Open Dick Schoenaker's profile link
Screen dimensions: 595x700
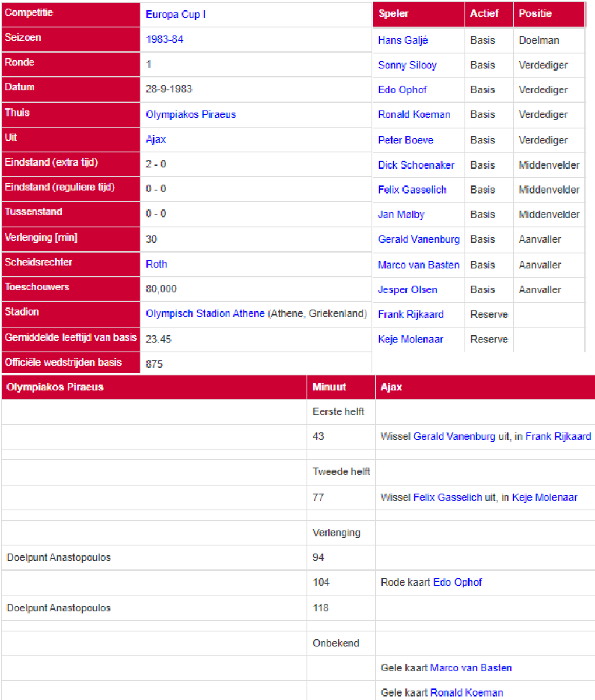[416, 165]
